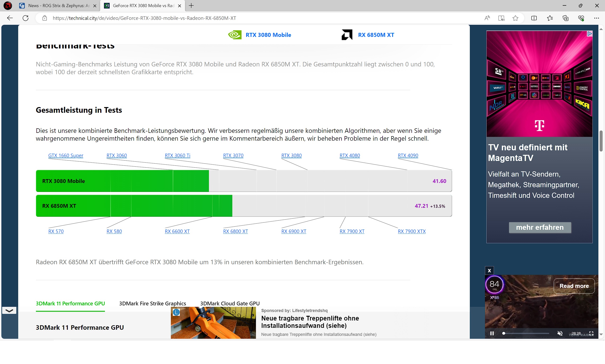Pause the floating video
Image resolution: width=605 pixels, height=364 pixels.
coord(492,333)
